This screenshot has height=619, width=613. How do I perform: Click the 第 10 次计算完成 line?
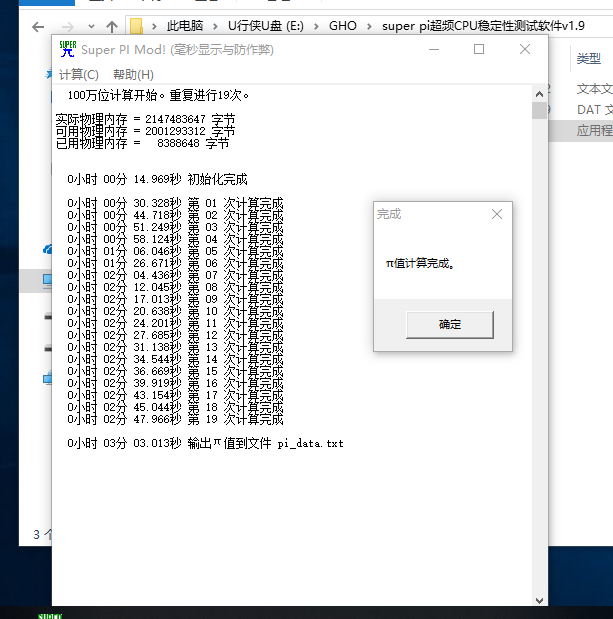click(x=175, y=311)
